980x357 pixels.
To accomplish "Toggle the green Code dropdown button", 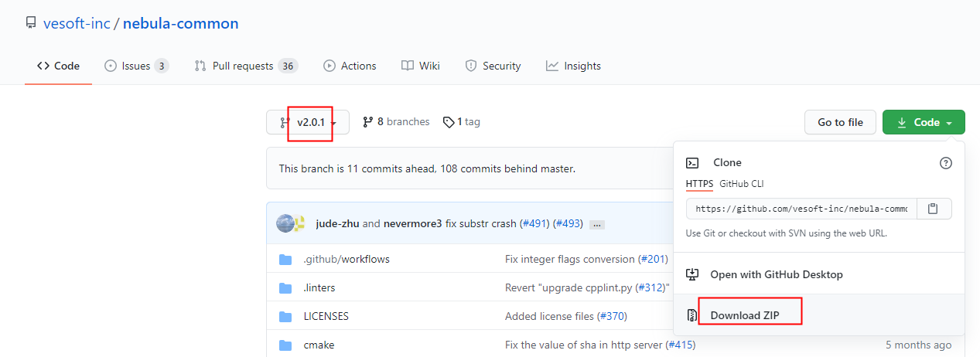I will (924, 122).
